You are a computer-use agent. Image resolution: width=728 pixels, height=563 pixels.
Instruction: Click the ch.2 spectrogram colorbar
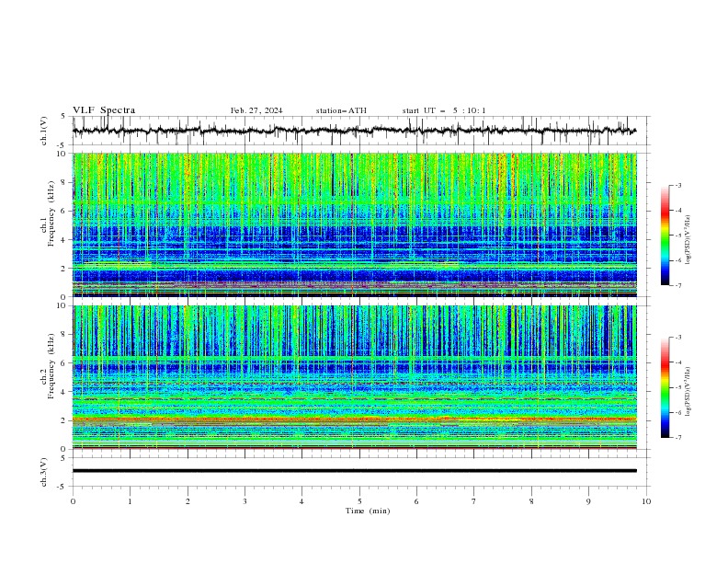click(665, 387)
